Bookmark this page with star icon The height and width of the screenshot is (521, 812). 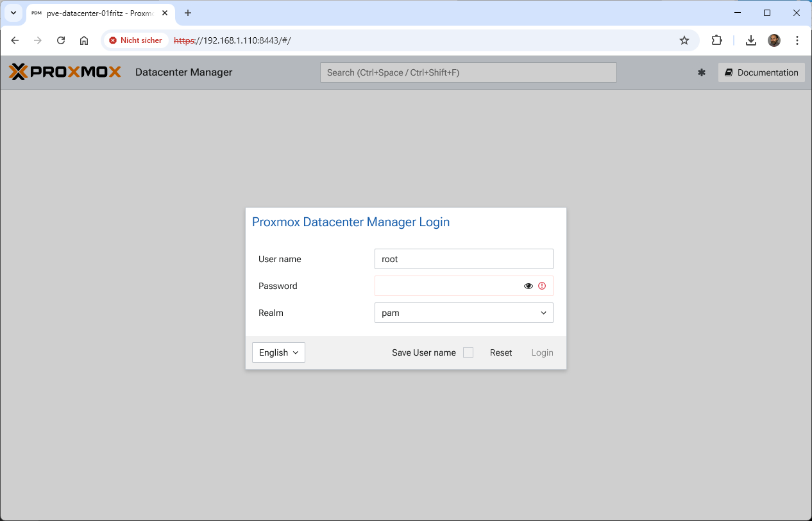[684, 40]
